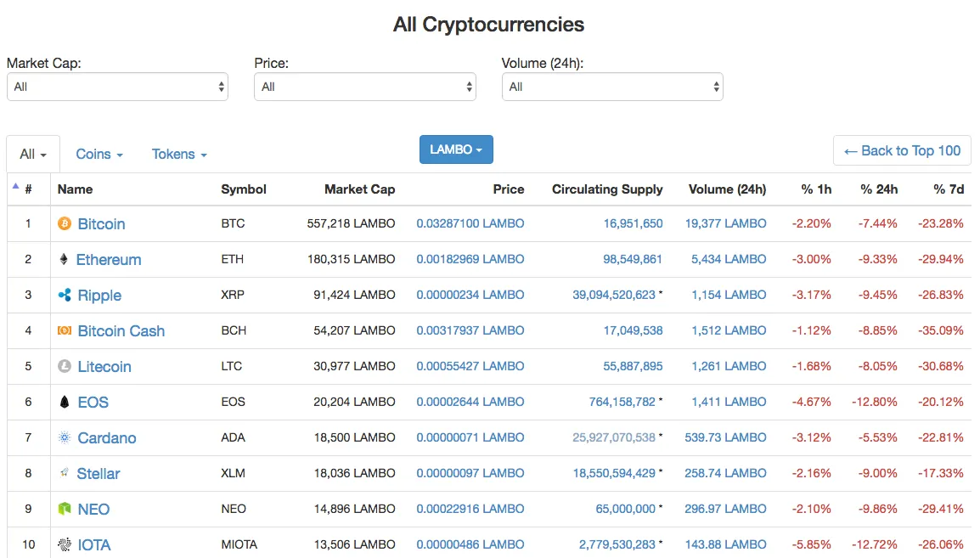Click Cardano volume 539.73 LAMBO
The width and height of the screenshot is (980, 558).
(x=725, y=437)
